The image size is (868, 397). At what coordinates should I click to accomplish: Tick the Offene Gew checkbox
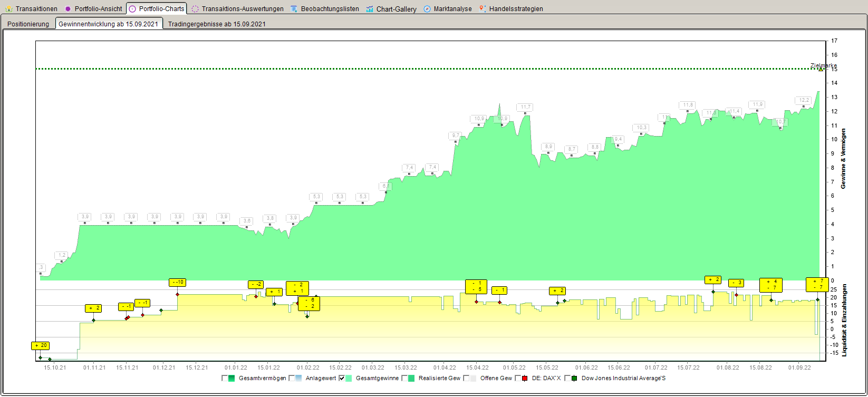tap(466, 378)
